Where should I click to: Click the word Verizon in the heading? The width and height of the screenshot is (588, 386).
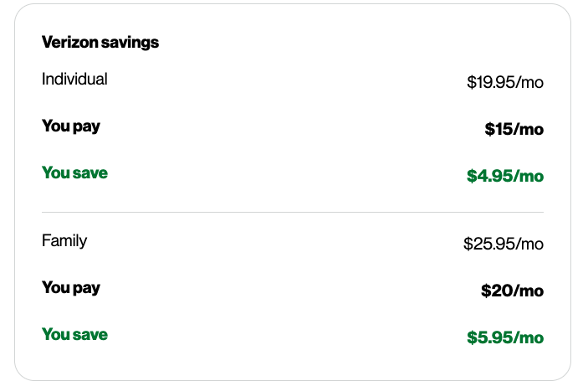tap(68, 42)
